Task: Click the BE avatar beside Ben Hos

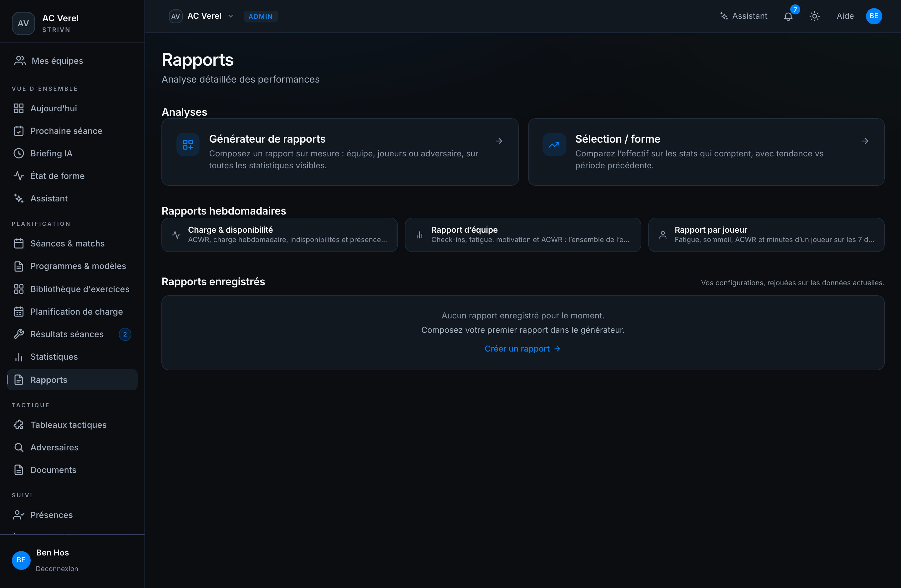Action: coord(21,560)
